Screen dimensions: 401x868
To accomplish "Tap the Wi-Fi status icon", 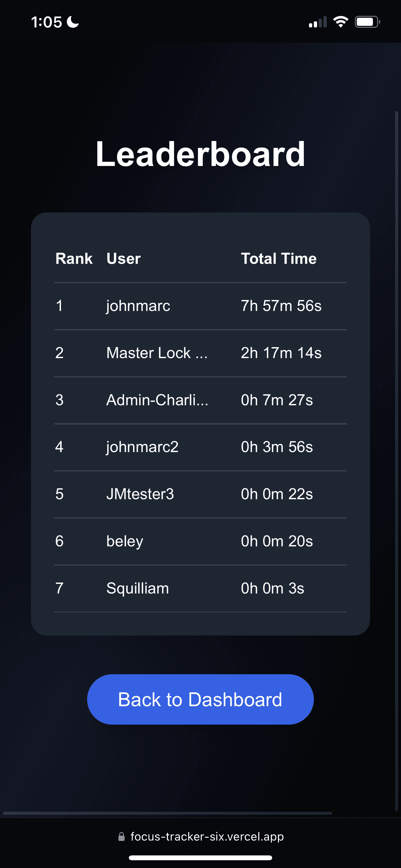I will pos(340,22).
